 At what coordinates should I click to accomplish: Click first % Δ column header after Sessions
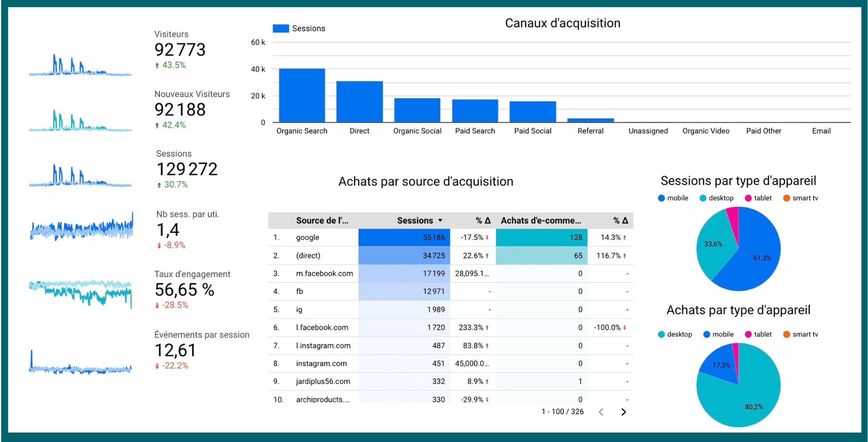point(483,221)
